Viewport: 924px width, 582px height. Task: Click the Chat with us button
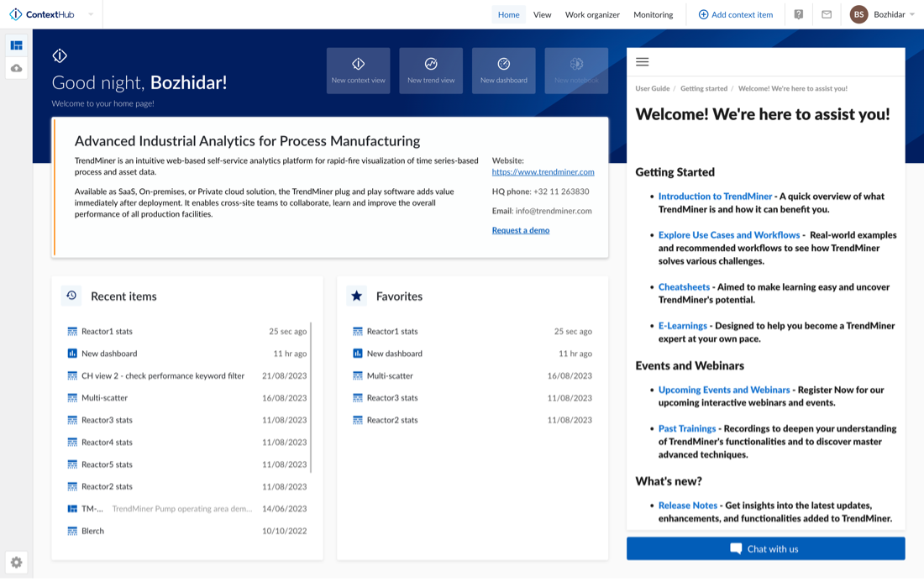pos(765,548)
